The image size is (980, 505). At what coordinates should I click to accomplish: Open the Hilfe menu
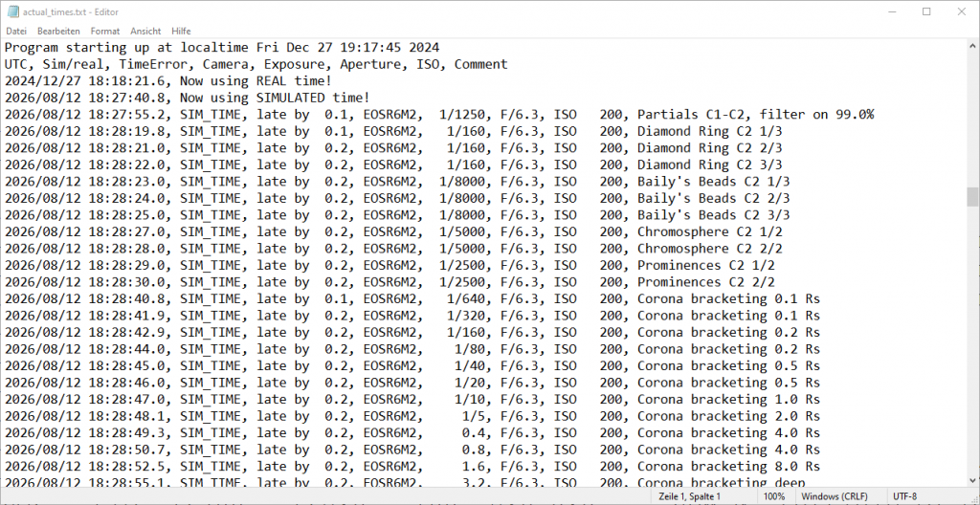pyautogui.click(x=182, y=32)
